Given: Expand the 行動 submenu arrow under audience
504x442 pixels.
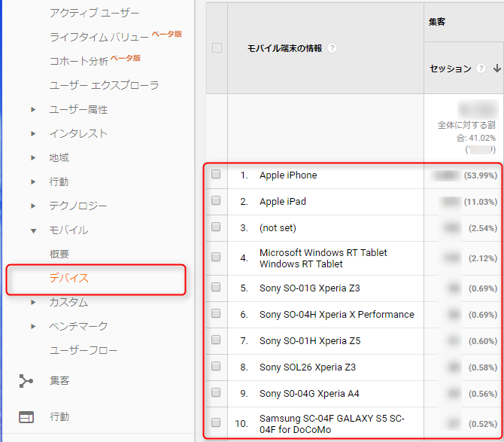Looking at the screenshot, I should click(x=33, y=181).
